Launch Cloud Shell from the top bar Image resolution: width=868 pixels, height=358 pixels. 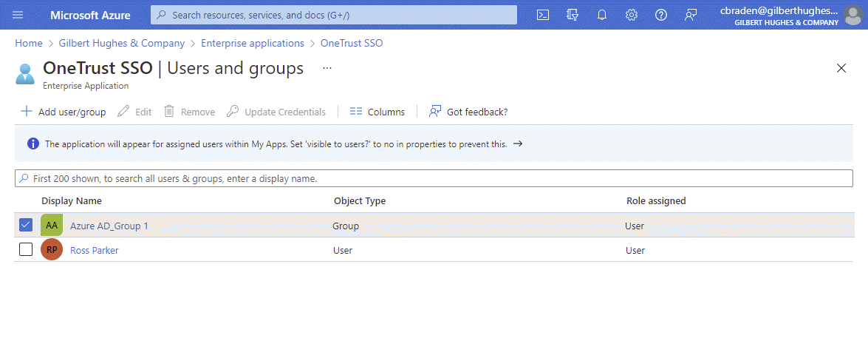(x=543, y=15)
